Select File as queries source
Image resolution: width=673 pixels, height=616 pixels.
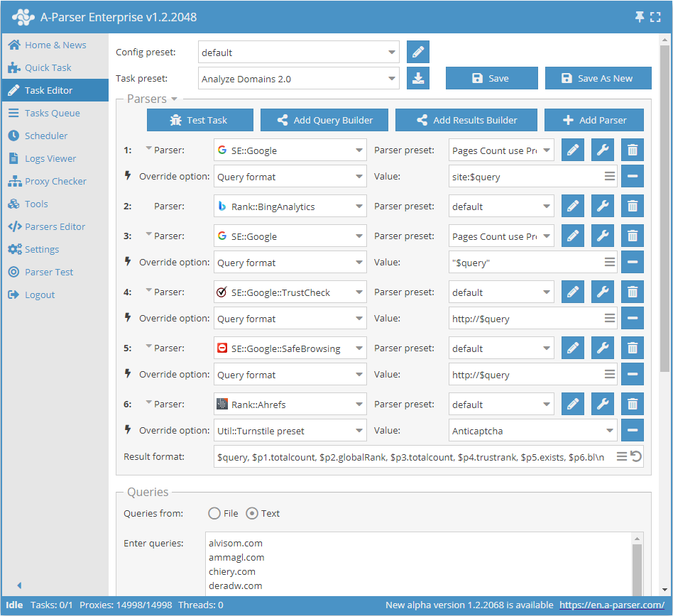214,513
